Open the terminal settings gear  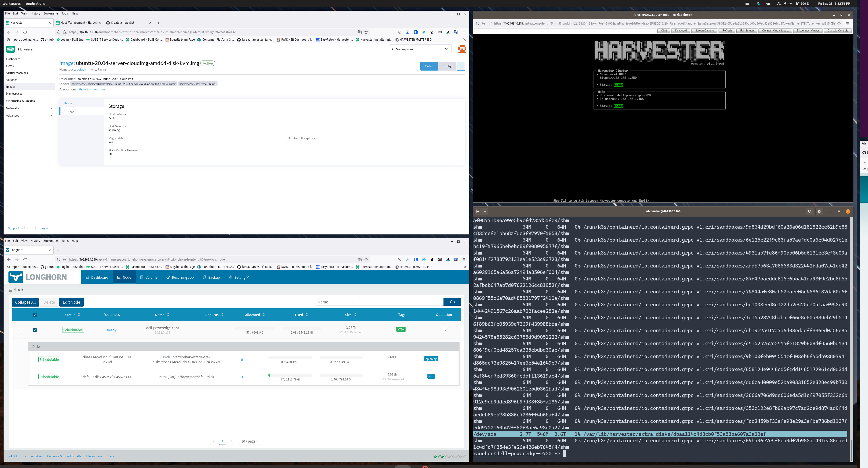point(819,211)
